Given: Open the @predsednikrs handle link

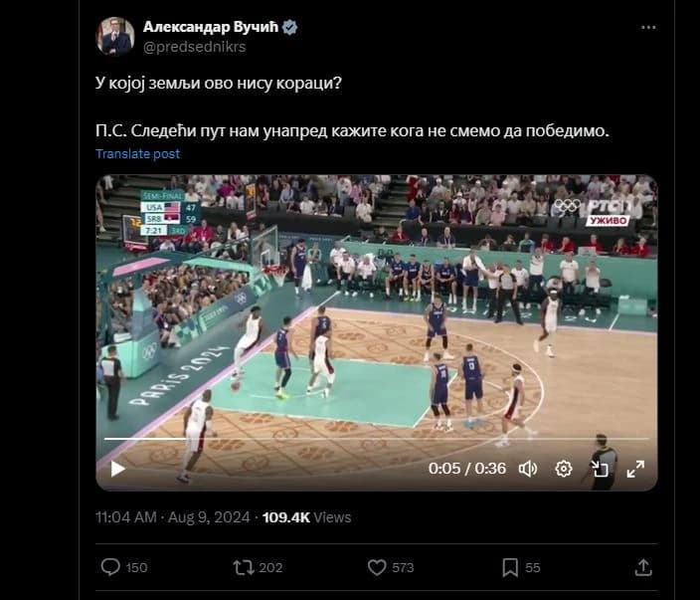Looking at the screenshot, I should pyautogui.click(x=194, y=47).
